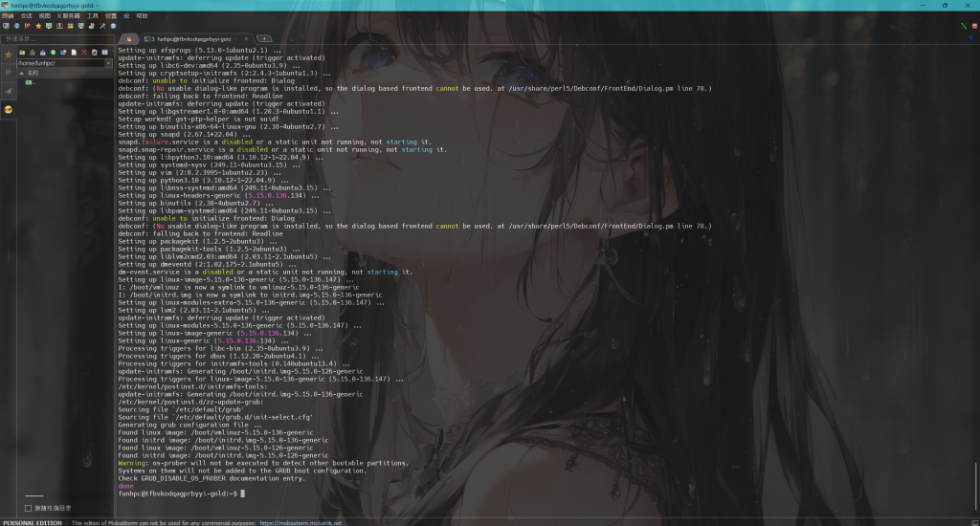
Task: Click the terminal prompt line funhpc@tfbvkodqagprbyyi-gold:~$
Action: point(178,493)
